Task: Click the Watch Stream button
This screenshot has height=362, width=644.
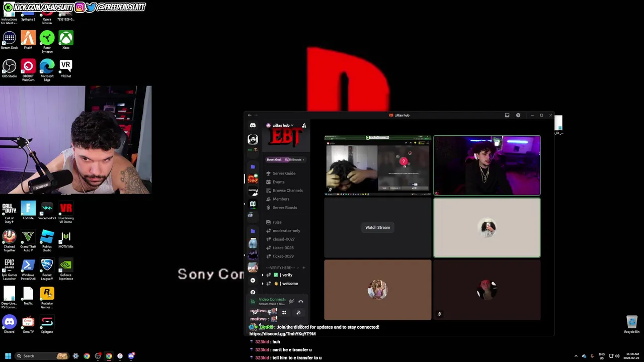Action: point(377,227)
